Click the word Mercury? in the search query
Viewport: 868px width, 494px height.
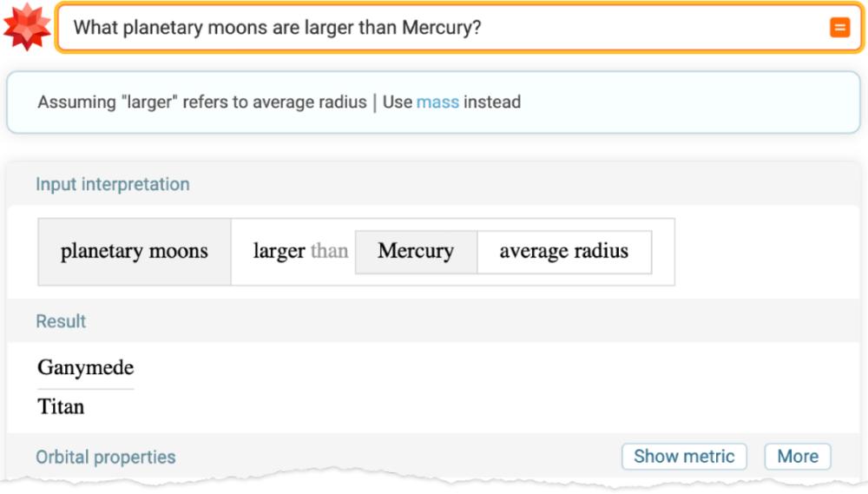tap(441, 28)
